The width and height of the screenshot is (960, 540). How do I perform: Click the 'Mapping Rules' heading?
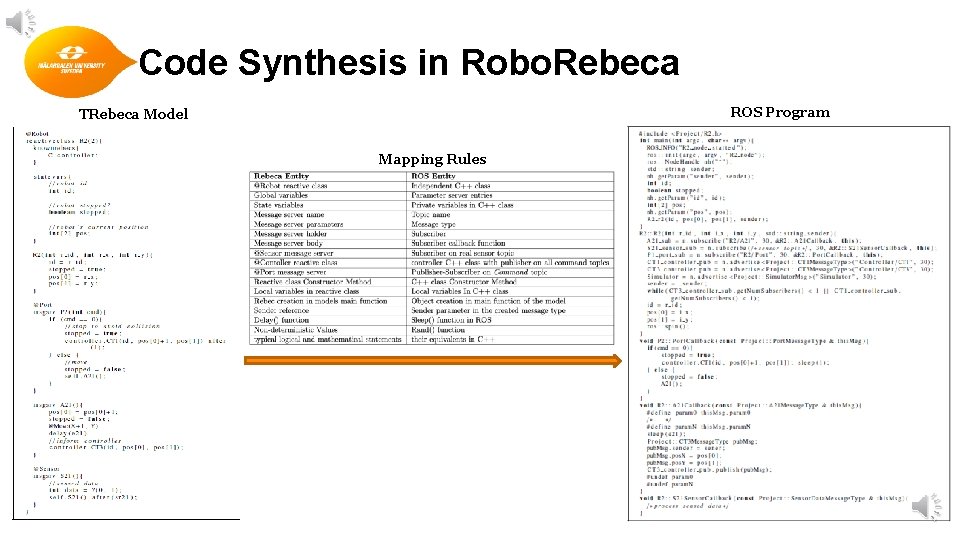(432, 159)
